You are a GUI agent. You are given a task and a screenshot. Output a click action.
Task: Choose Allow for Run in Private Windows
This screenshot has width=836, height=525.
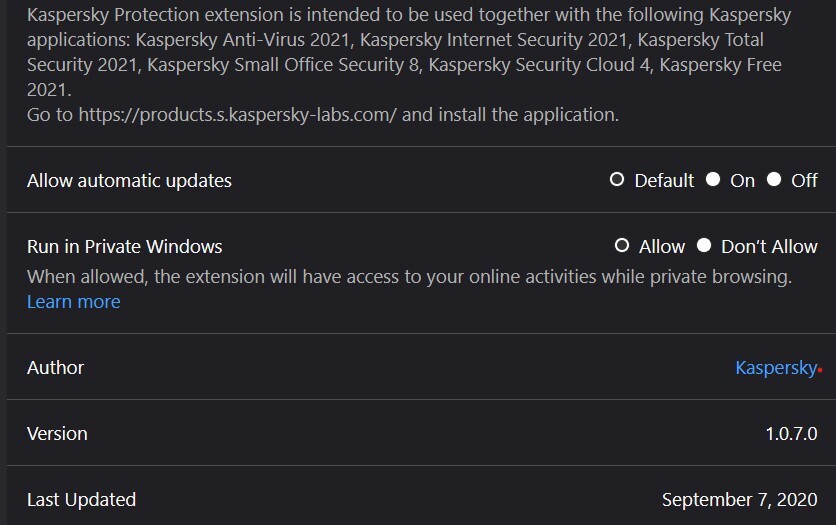point(622,246)
